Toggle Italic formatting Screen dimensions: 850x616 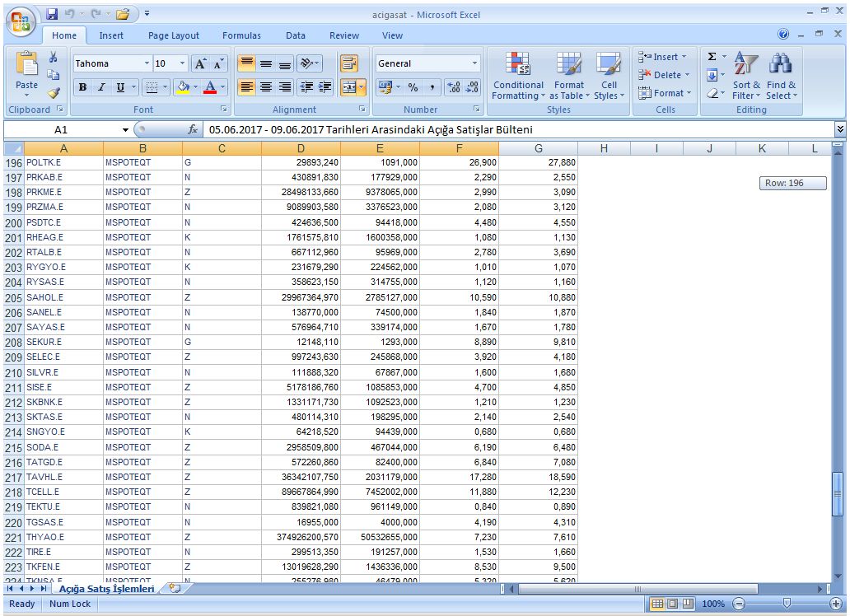point(101,87)
